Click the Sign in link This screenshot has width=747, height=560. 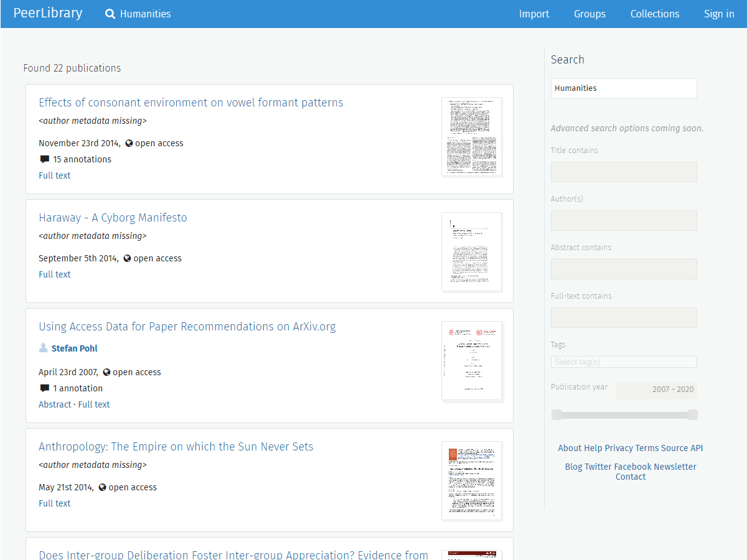click(719, 14)
